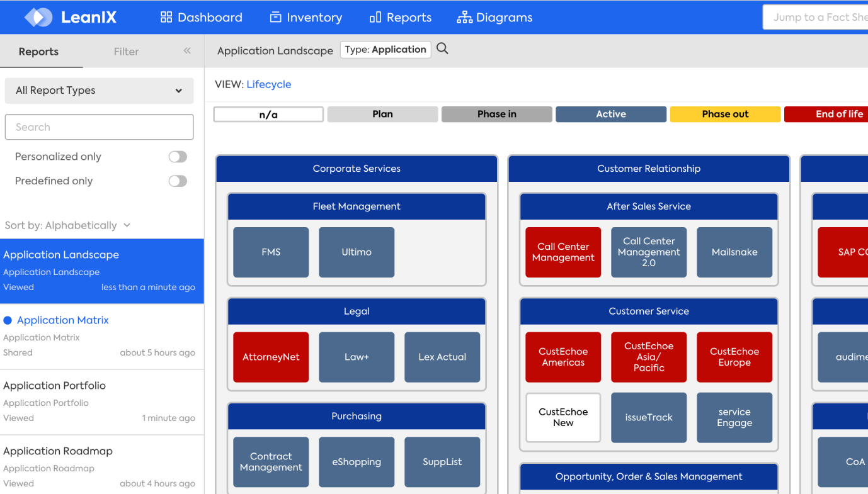Open the Dashboard menu

point(202,18)
